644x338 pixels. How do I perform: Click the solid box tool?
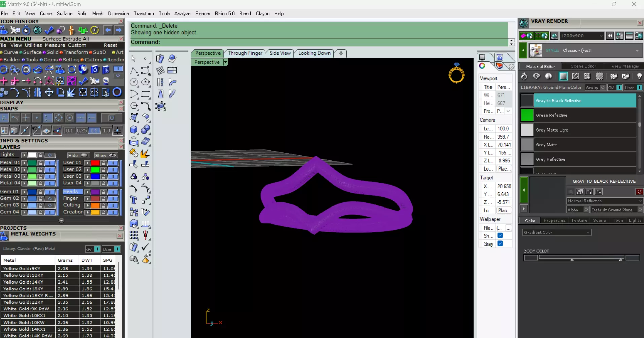coord(134,129)
